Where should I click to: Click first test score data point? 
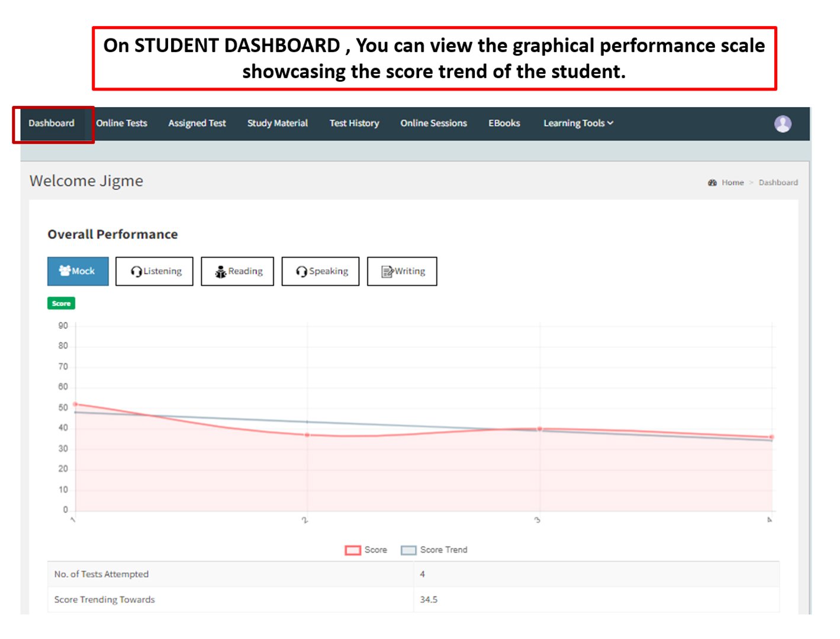(75, 404)
